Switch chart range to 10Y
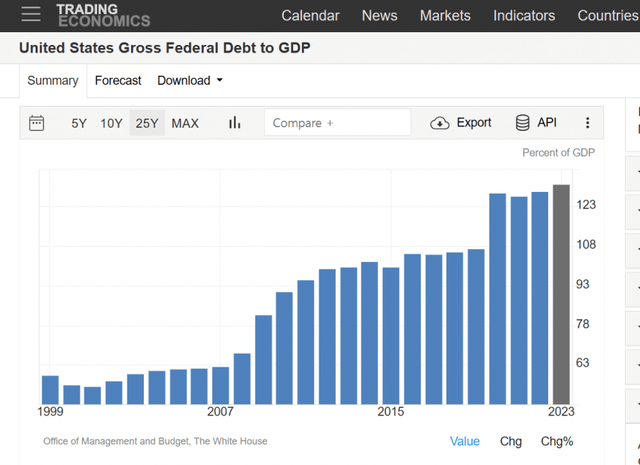This screenshot has height=465, width=640. click(x=111, y=123)
